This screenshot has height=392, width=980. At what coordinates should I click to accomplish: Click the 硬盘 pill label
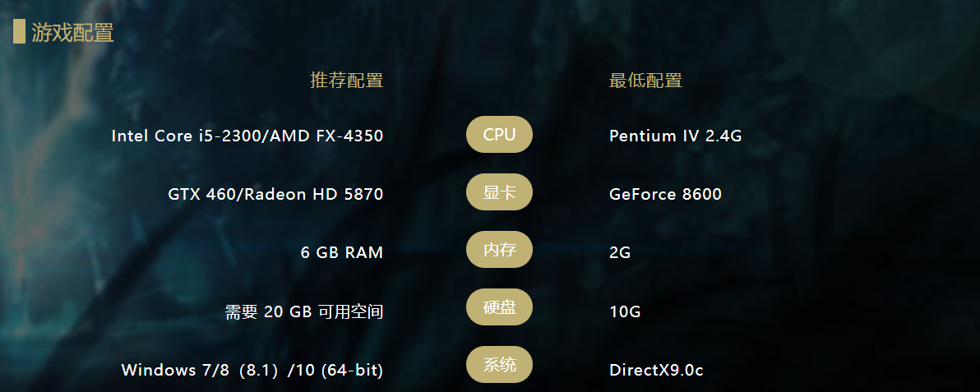(499, 308)
